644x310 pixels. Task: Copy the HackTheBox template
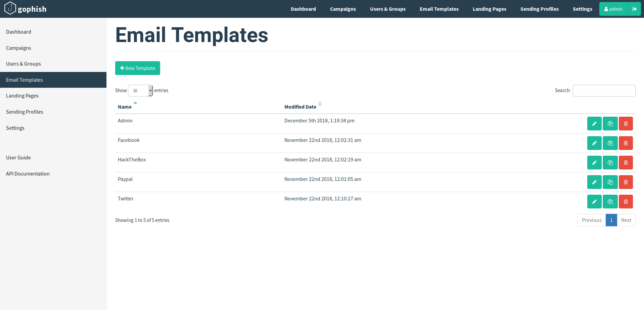(x=610, y=163)
